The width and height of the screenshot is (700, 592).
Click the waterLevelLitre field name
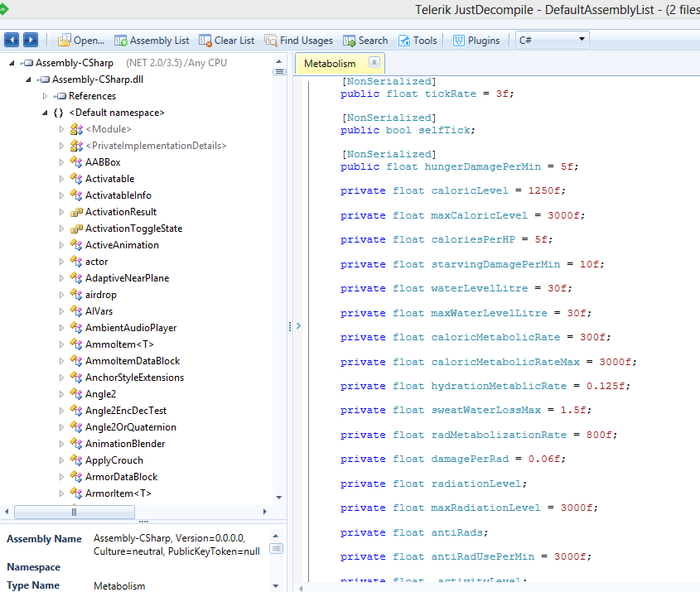click(x=480, y=288)
